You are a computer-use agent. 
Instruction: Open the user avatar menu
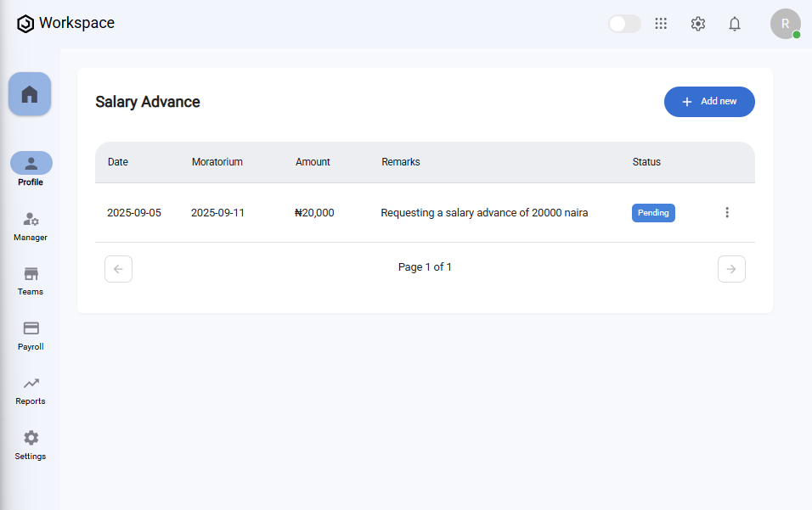pos(785,24)
